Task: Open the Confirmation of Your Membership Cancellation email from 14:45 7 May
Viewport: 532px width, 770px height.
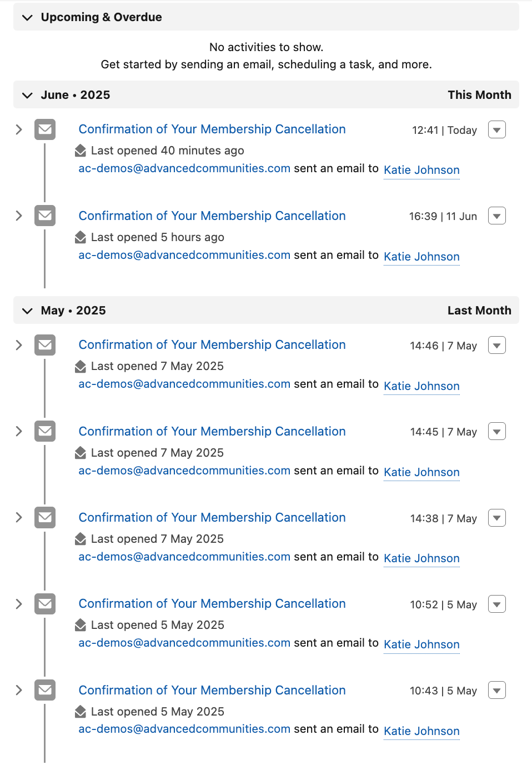Action: tap(212, 431)
